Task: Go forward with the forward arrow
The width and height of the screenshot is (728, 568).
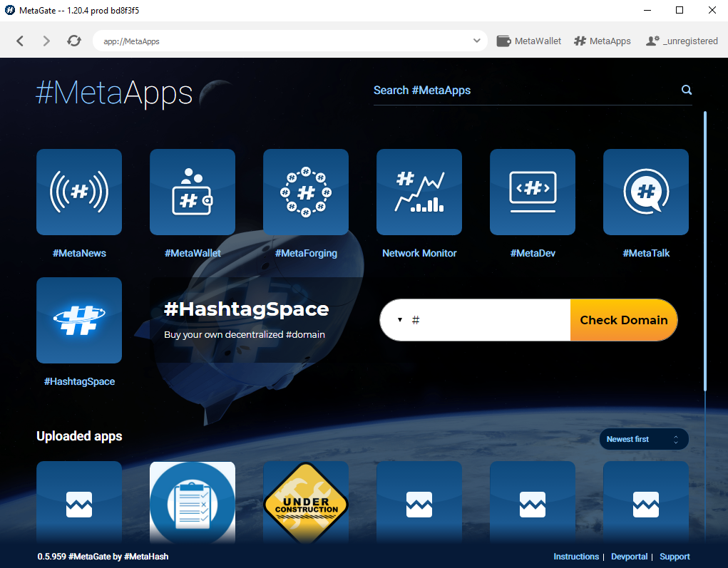Action: [x=46, y=41]
